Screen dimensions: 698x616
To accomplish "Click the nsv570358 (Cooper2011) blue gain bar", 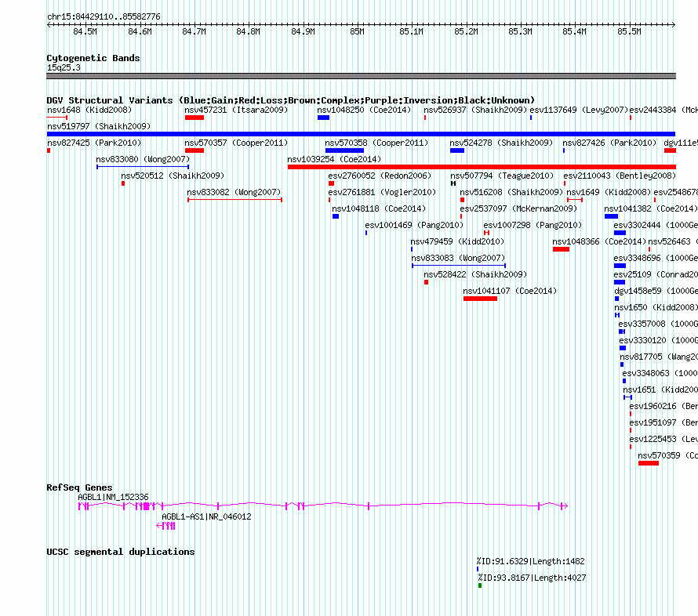I will 344,150.
